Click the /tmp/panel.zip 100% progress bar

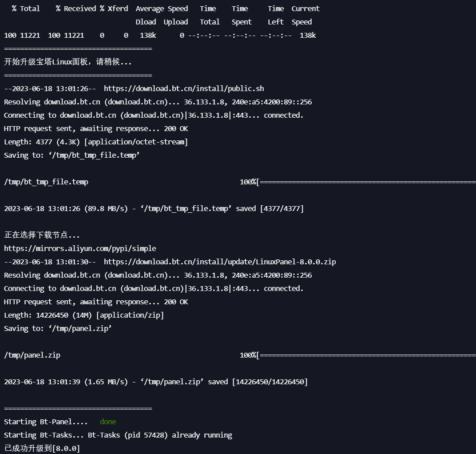click(358, 355)
